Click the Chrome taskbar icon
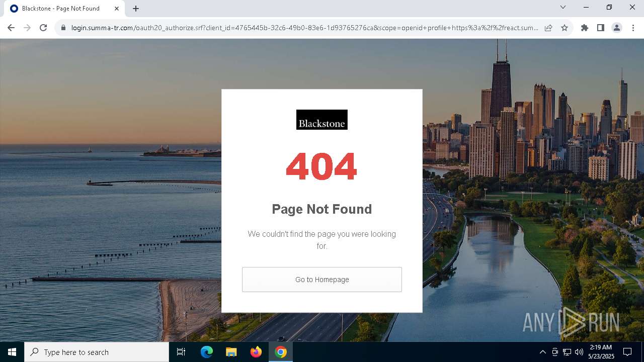This screenshot has height=362, width=644. pos(281,352)
